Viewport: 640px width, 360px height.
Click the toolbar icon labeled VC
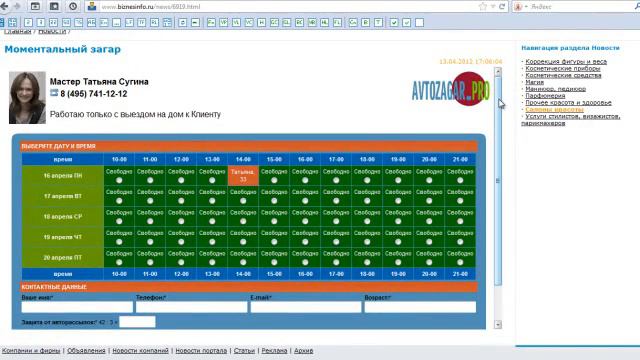pyautogui.click(x=249, y=22)
